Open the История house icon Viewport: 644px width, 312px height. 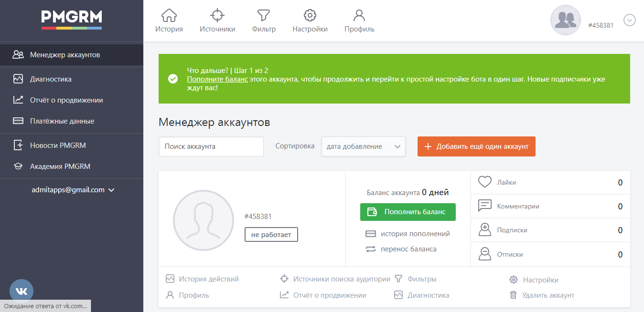[169, 15]
